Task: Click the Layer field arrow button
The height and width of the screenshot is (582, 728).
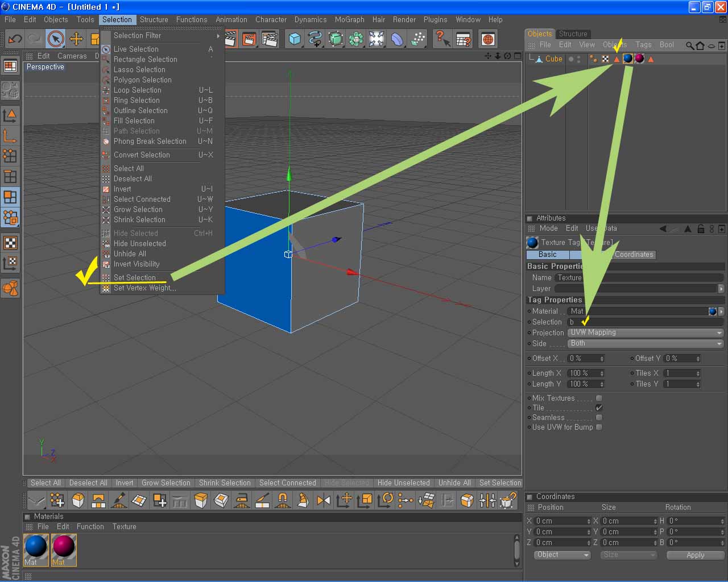Action: 721,289
